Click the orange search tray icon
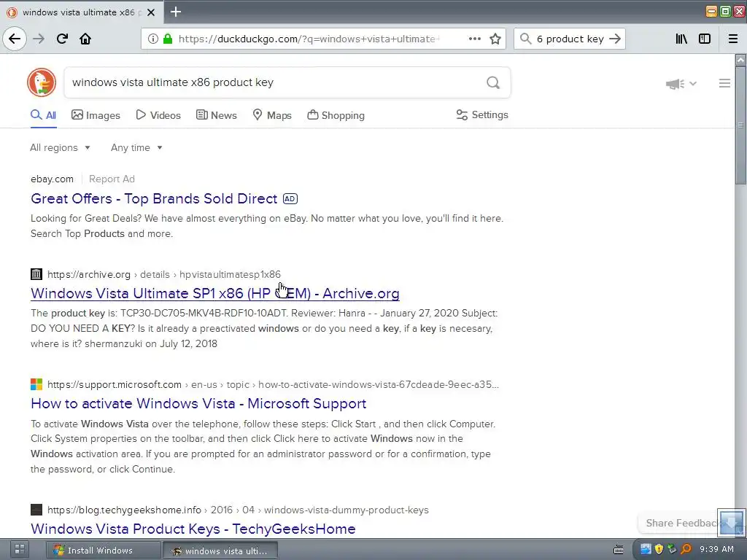Screen dimensions: 747x560 686,549
